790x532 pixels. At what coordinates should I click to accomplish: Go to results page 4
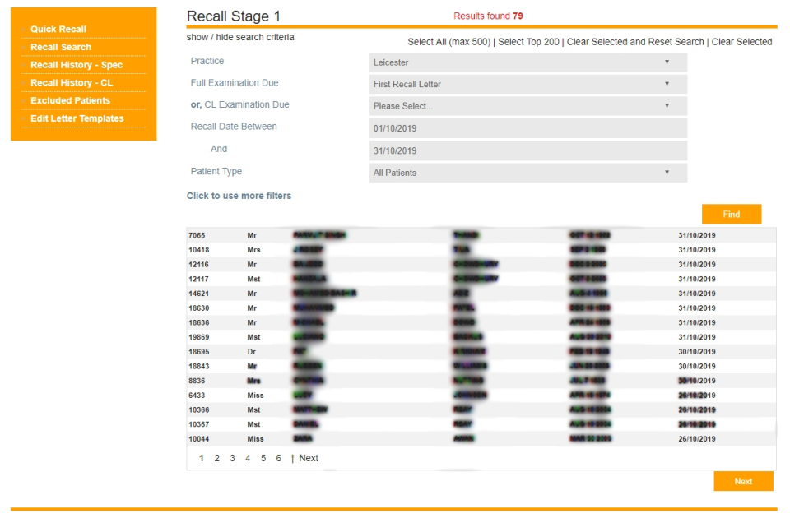248,458
